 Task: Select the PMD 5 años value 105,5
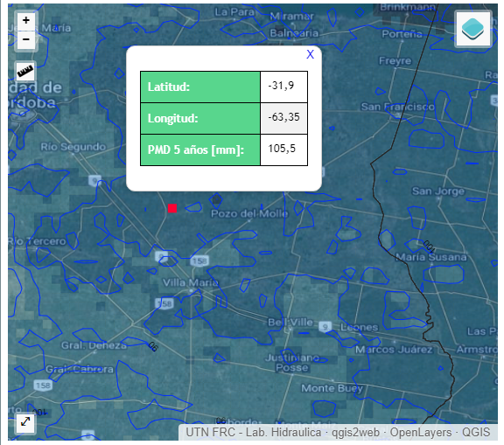coord(283,149)
